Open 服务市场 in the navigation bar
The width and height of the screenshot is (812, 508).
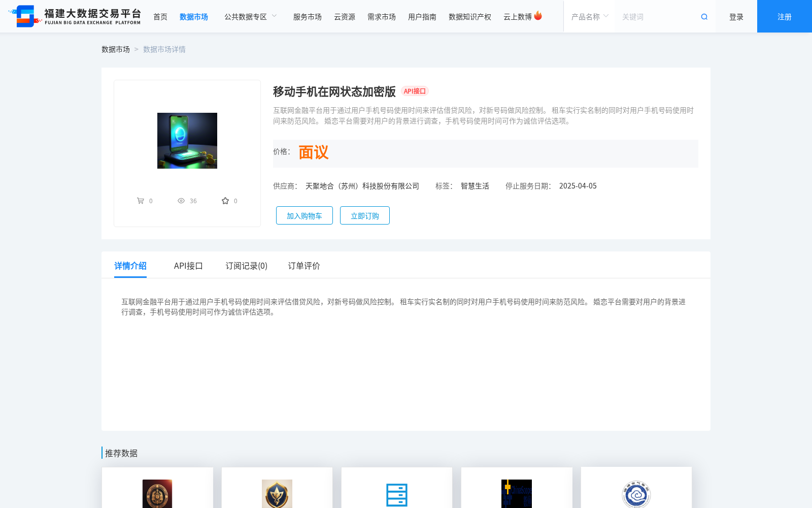pos(308,17)
